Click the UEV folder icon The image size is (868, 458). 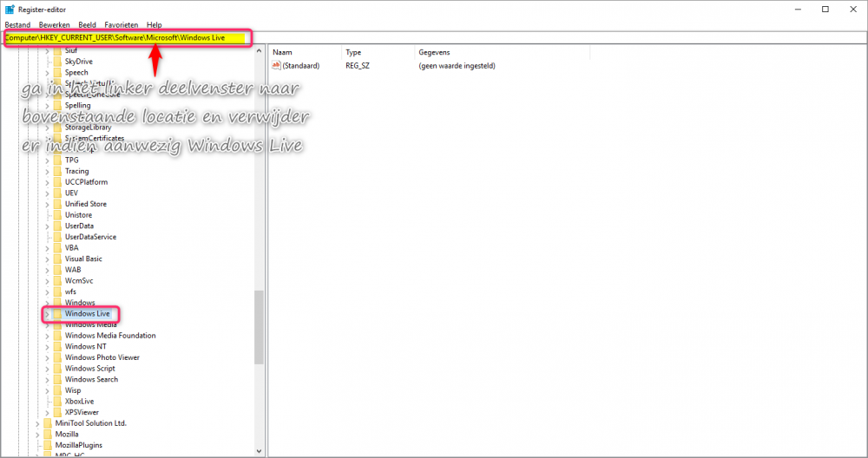[57, 193]
